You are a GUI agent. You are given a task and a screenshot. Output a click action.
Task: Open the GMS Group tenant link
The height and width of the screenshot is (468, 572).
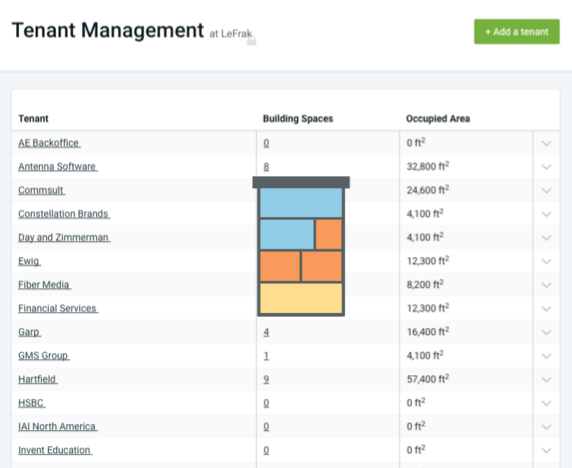point(44,356)
